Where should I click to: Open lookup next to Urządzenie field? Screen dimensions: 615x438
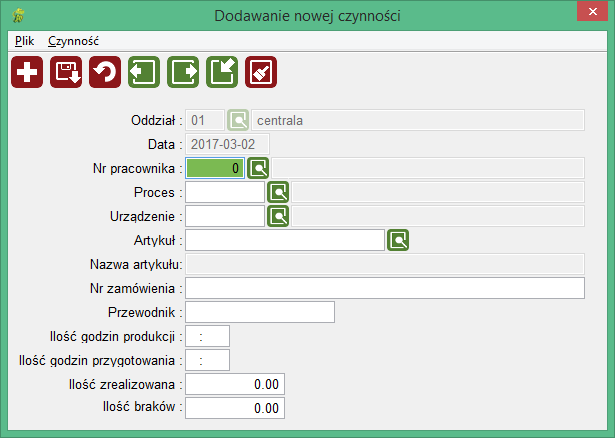click(278, 215)
